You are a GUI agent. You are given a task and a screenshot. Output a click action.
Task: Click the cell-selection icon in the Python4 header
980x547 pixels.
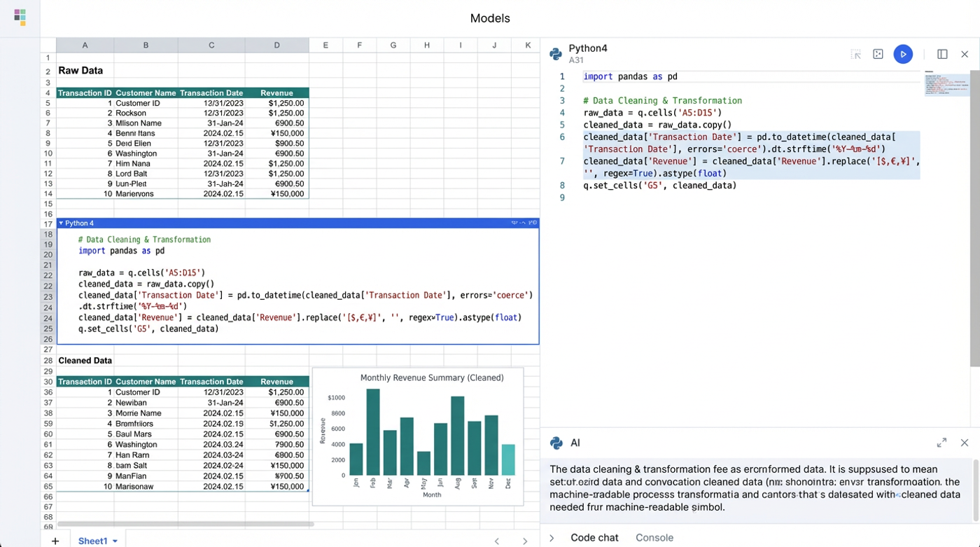[855, 54]
